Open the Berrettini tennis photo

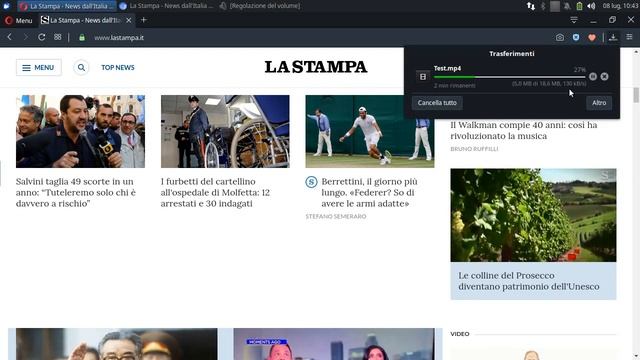[370, 131]
